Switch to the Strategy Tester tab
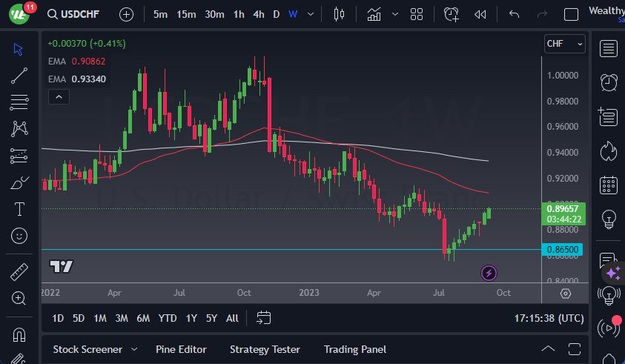 coord(265,349)
